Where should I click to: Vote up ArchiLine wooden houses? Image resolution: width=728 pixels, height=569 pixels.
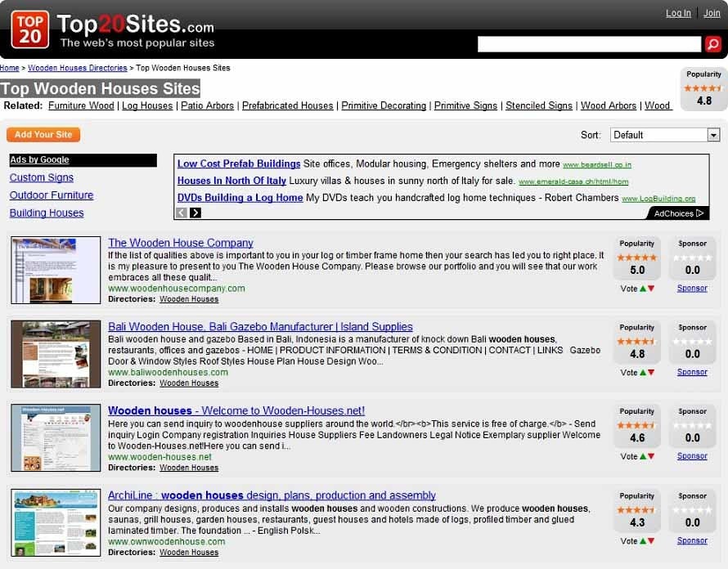point(643,540)
